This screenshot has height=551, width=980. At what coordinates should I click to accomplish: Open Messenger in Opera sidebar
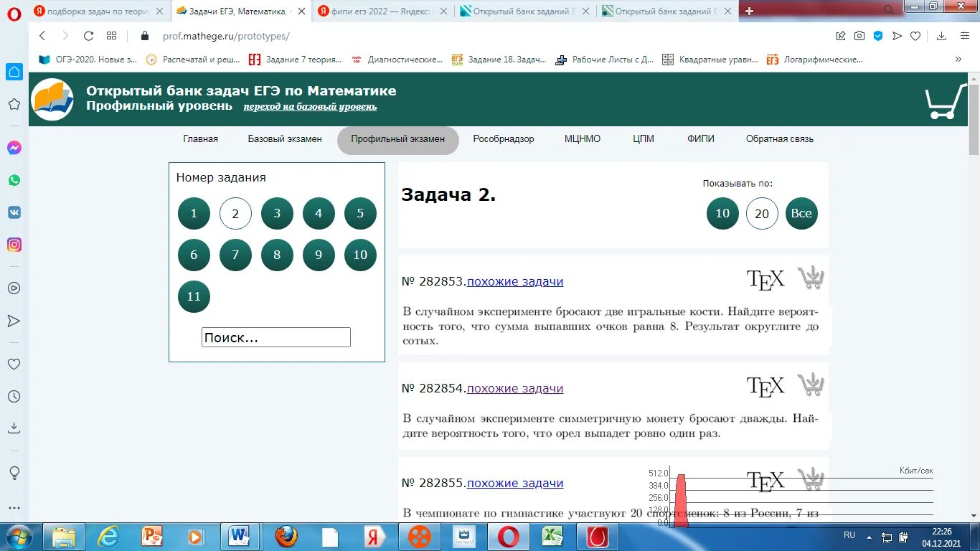[14, 148]
